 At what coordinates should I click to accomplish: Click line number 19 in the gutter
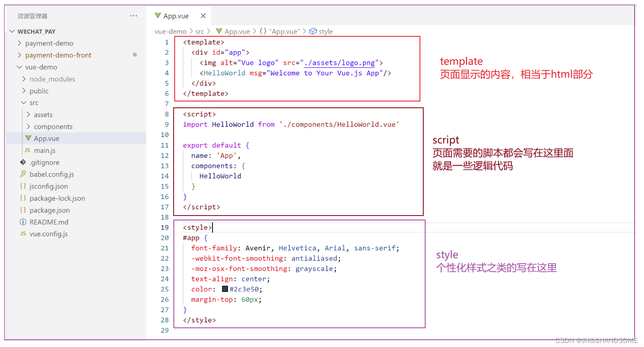pos(165,227)
